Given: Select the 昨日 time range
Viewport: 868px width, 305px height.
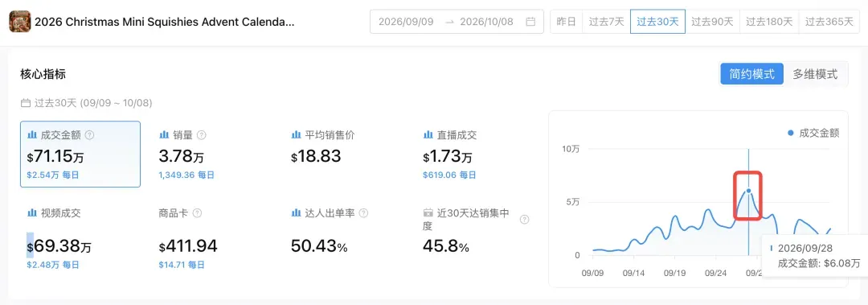Looking at the screenshot, I should (567, 22).
